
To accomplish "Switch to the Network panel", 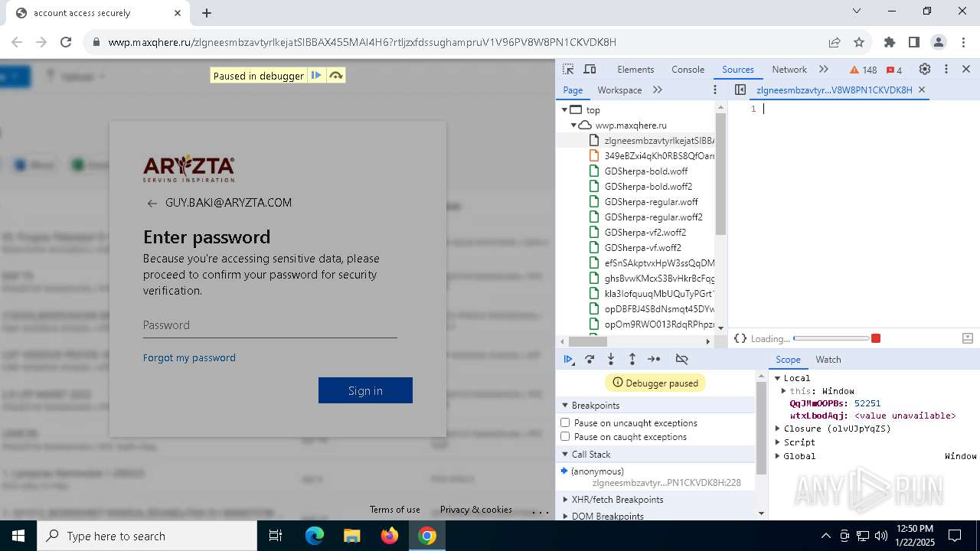I will click(x=789, y=70).
